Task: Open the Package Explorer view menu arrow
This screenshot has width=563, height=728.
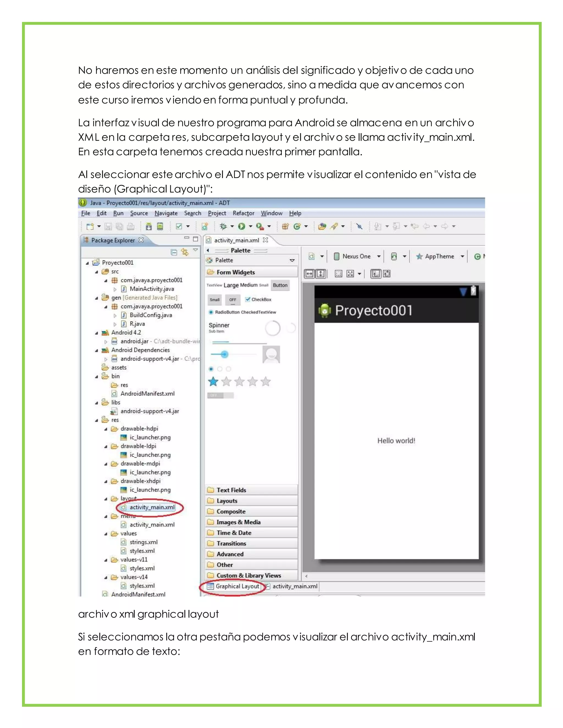Action: (x=195, y=250)
